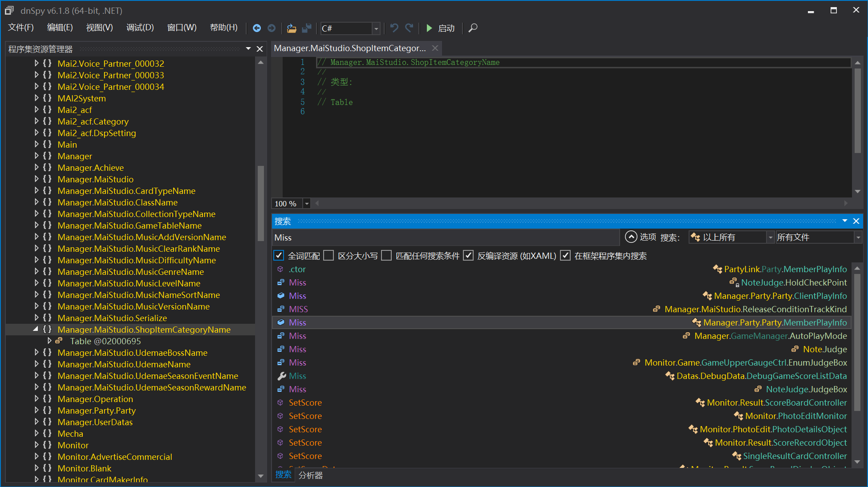This screenshot has height=487, width=868.
Task: Click class icon beside Datas.DebugData.DebugGameScoreListData
Action: [669, 376]
